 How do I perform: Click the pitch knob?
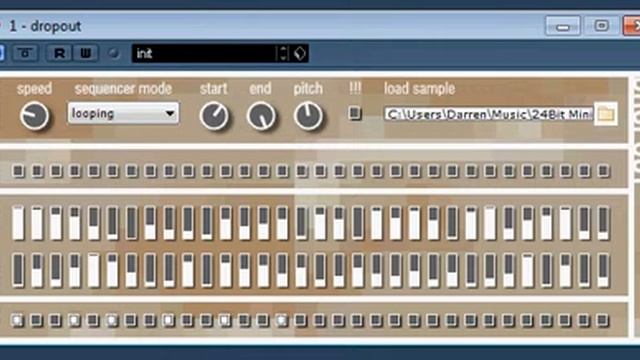tap(308, 116)
